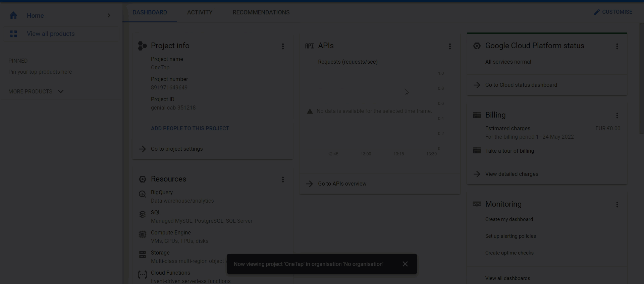The height and width of the screenshot is (284, 644).
Task: Click the Home house icon in sidebar
Action: 13,15
